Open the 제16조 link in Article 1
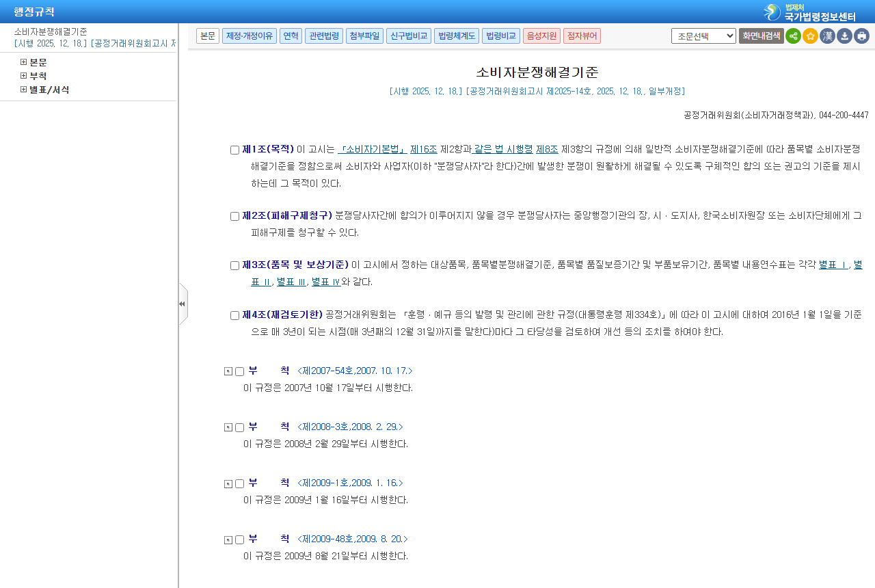Screen dimensions: 875x588 (x=424, y=149)
